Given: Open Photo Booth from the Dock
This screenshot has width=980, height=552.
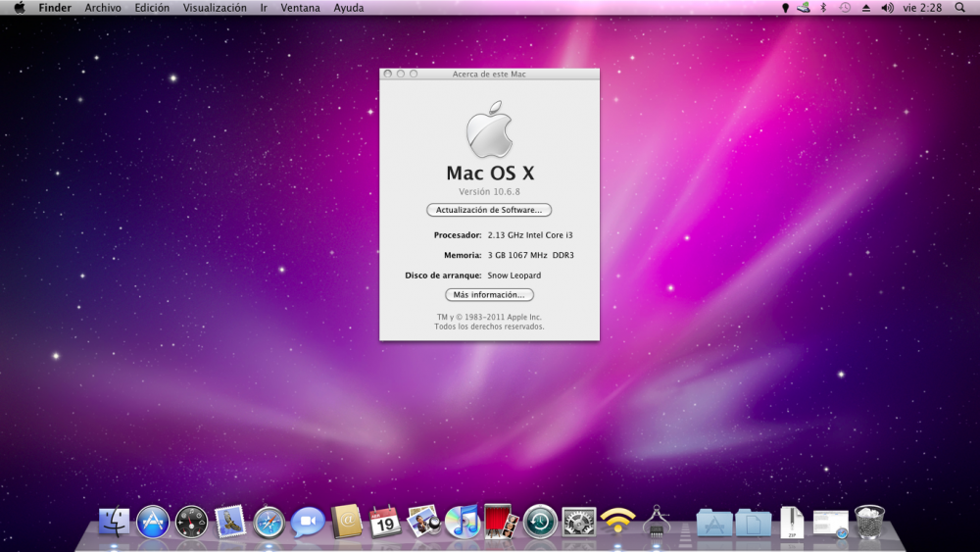Looking at the screenshot, I should 501,522.
